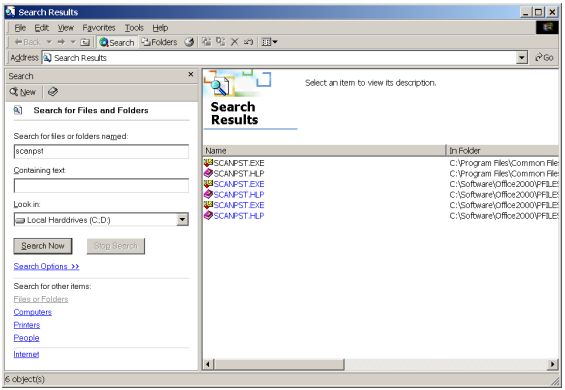Open the Computers search link
Screen dimensions: 565x390
tap(32, 312)
